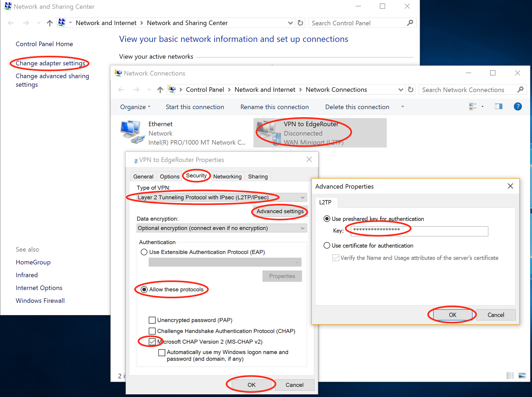532x397 pixels.
Task: Expand address history in Network Connections
Action: [401, 90]
